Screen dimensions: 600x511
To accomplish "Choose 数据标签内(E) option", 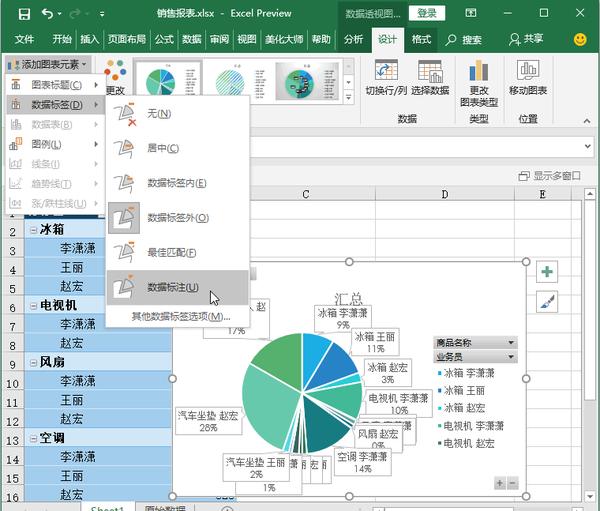I will tap(178, 183).
